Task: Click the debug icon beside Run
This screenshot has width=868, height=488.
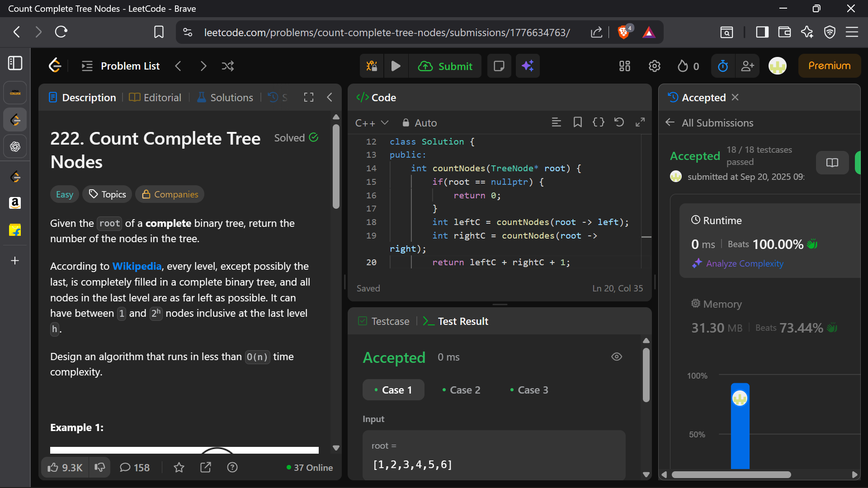Action: (x=372, y=66)
